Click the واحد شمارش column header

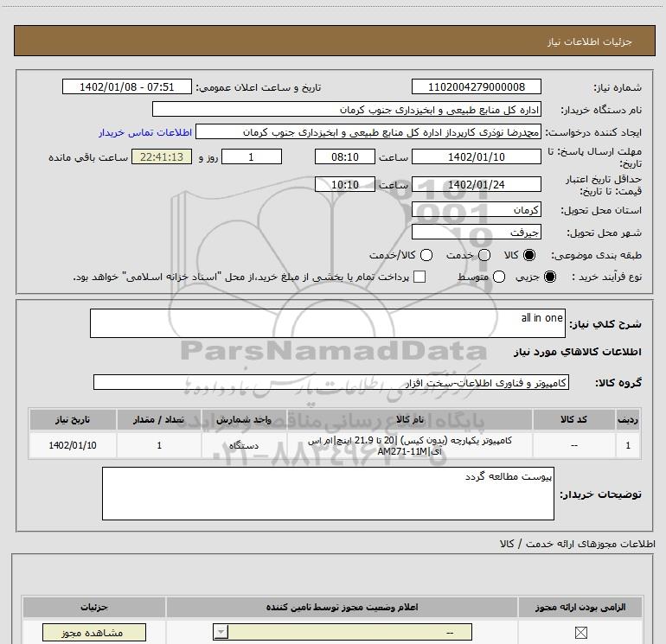click(x=244, y=419)
